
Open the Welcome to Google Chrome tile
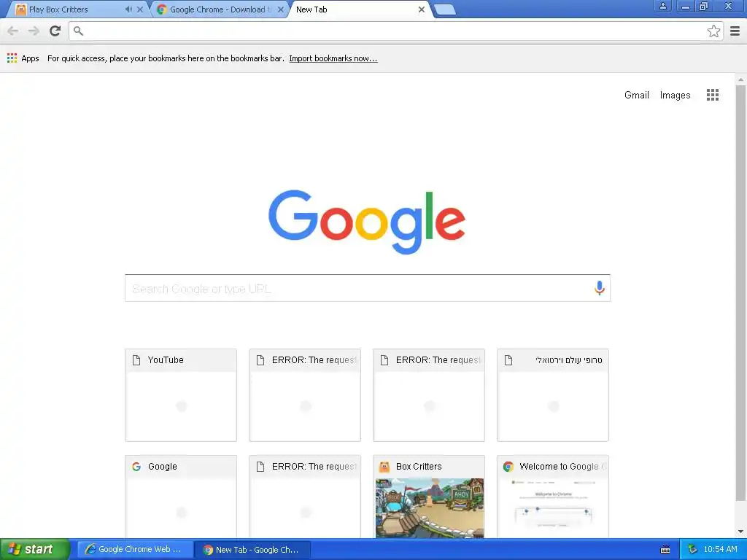point(553,497)
